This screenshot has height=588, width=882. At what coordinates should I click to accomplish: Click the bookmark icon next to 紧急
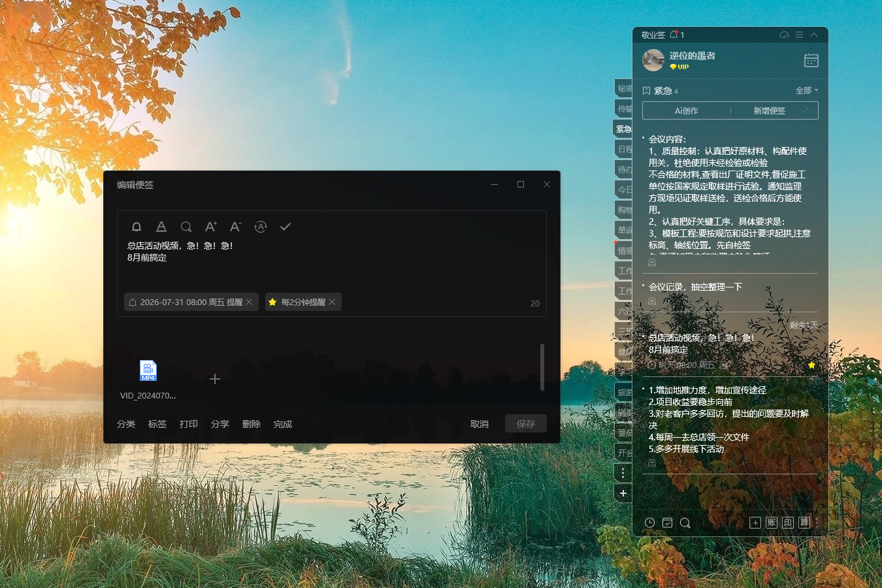(646, 91)
